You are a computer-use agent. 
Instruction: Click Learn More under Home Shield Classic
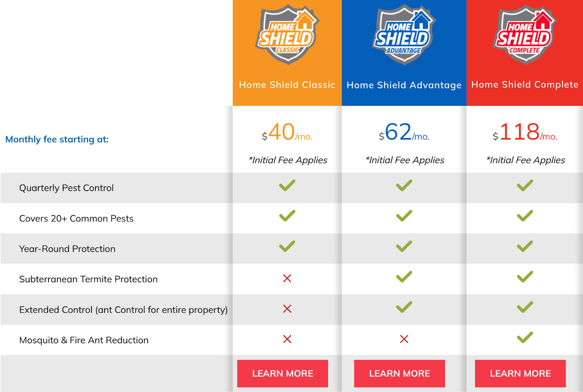coord(282,373)
